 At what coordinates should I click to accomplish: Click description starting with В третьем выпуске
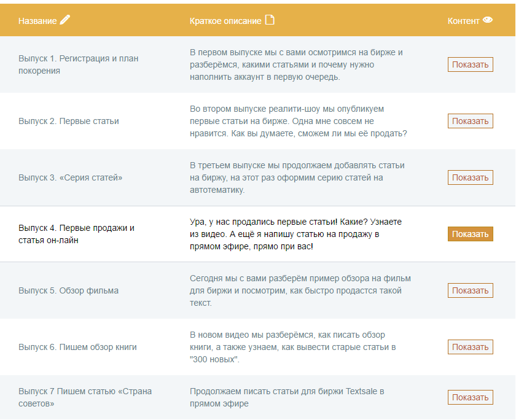point(297,177)
